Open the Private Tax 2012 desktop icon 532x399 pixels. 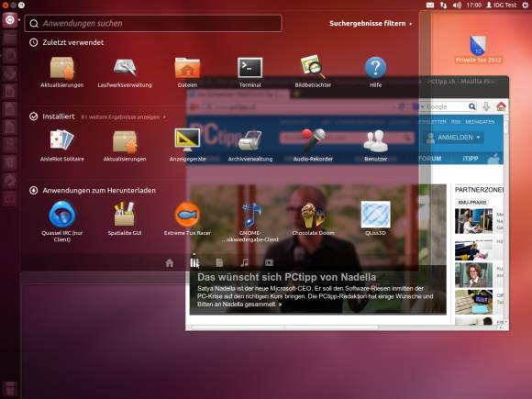point(478,50)
